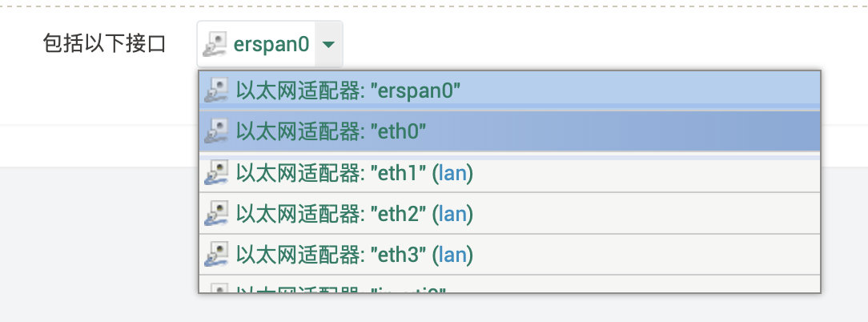Pick 以太网适配器: "eth3" option
Screen dimensions: 868x322
point(330,256)
